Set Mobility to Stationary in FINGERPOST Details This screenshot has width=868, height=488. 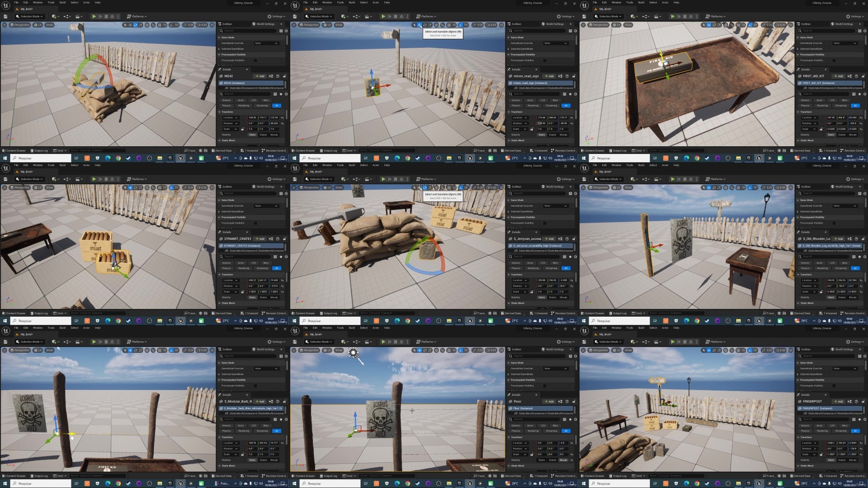point(842,460)
